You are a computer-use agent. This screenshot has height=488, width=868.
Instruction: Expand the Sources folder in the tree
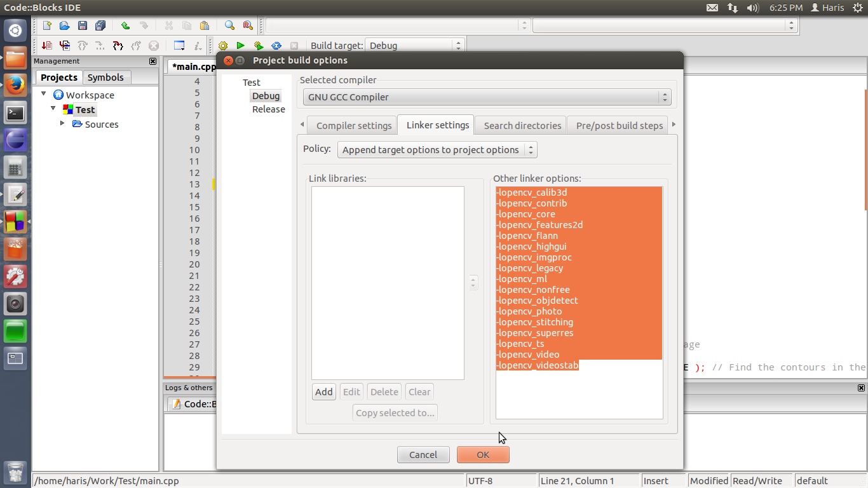[x=62, y=123]
